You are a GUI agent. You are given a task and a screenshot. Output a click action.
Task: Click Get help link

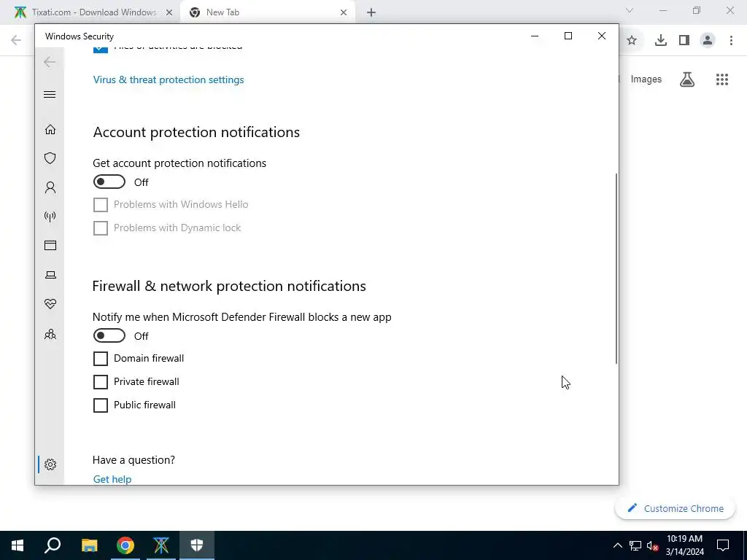pyautogui.click(x=112, y=479)
